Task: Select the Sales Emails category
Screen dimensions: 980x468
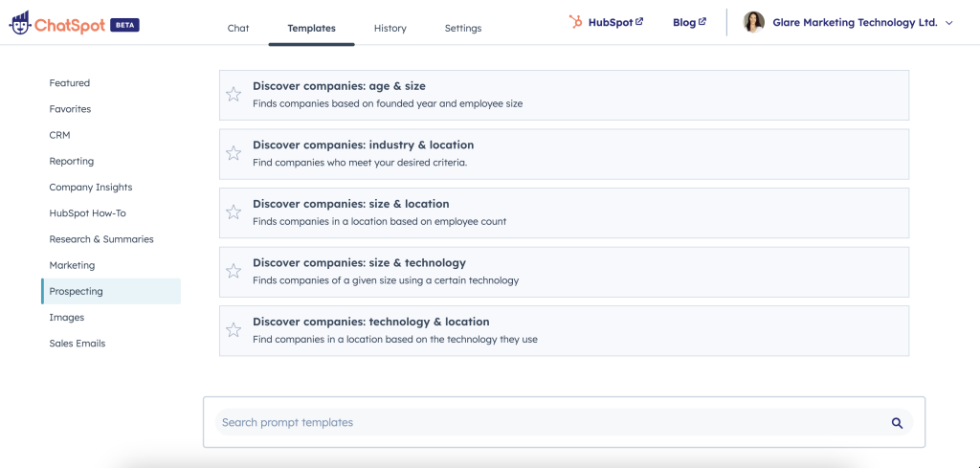Action: [78, 344]
